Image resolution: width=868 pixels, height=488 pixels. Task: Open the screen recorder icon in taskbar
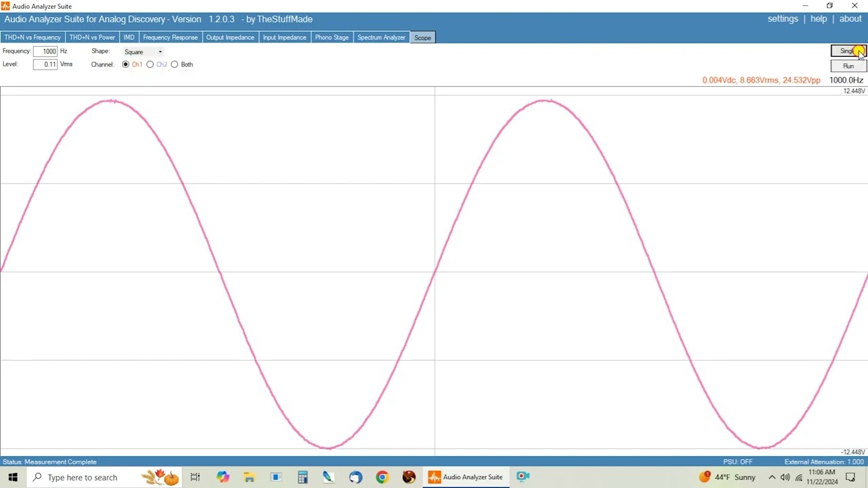522,477
